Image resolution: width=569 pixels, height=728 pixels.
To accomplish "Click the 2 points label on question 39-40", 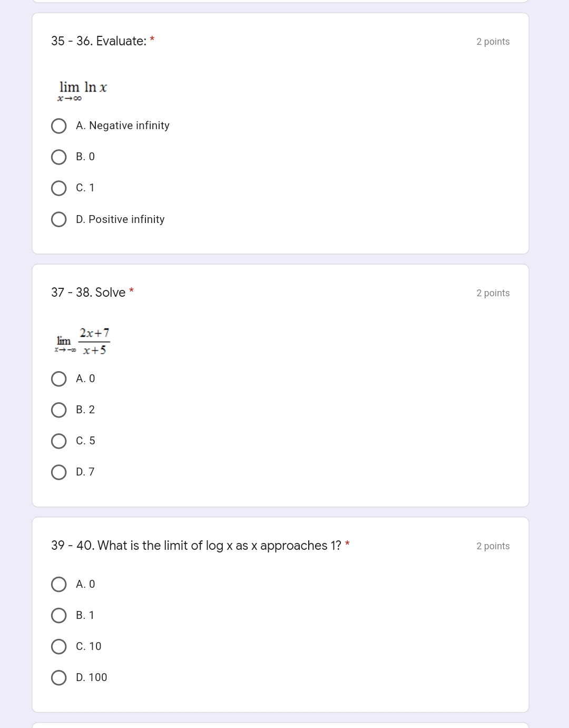I will (493, 546).
